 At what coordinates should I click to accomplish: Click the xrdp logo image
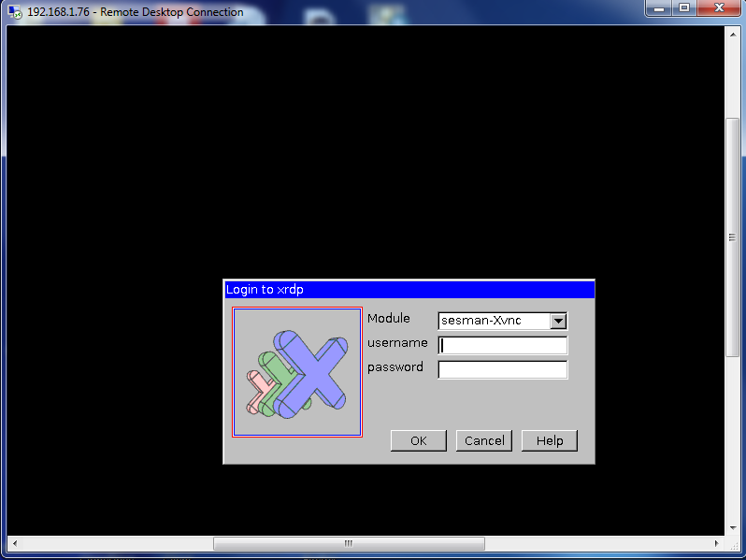coord(297,372)
